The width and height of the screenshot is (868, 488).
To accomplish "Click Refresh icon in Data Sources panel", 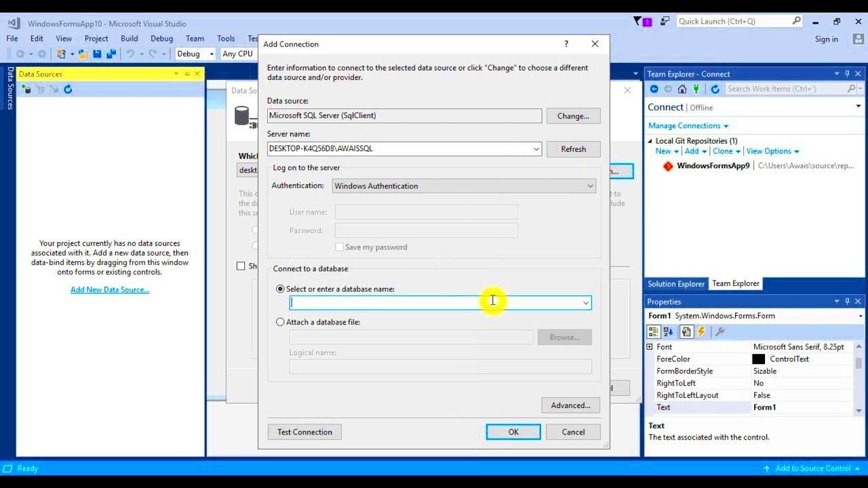I will tap(68, 89).
